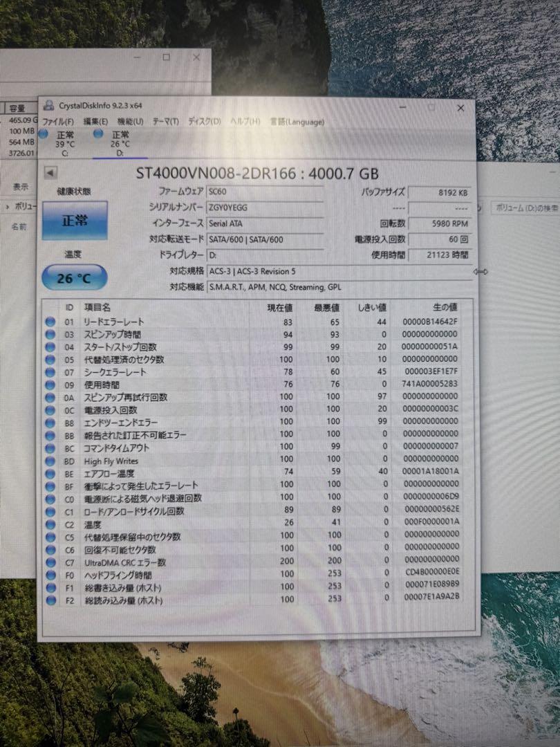This screenshot has width=560, height=747.
Task: Open the 機能(U) menu
Action: (x=131, y=122)
